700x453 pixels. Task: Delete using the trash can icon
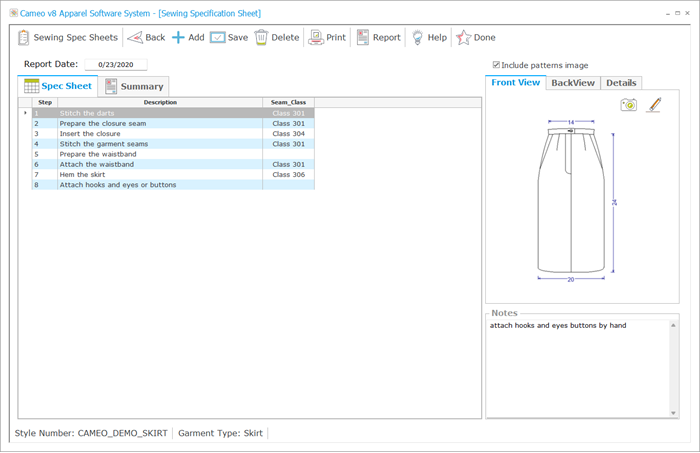(x=276, y=38)
